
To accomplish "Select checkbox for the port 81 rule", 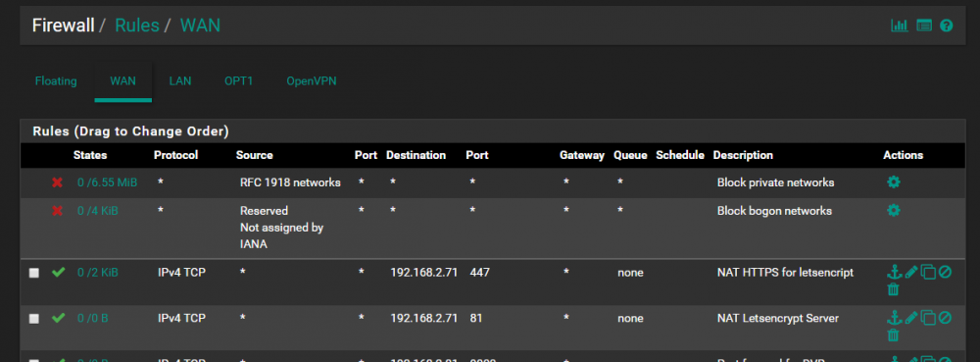I will pos(34,318).
